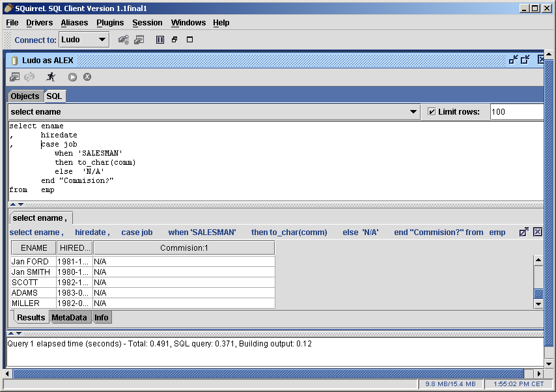
Task: Click the gray round X icon in the session toolbar
Action: (x=87, y=77)
